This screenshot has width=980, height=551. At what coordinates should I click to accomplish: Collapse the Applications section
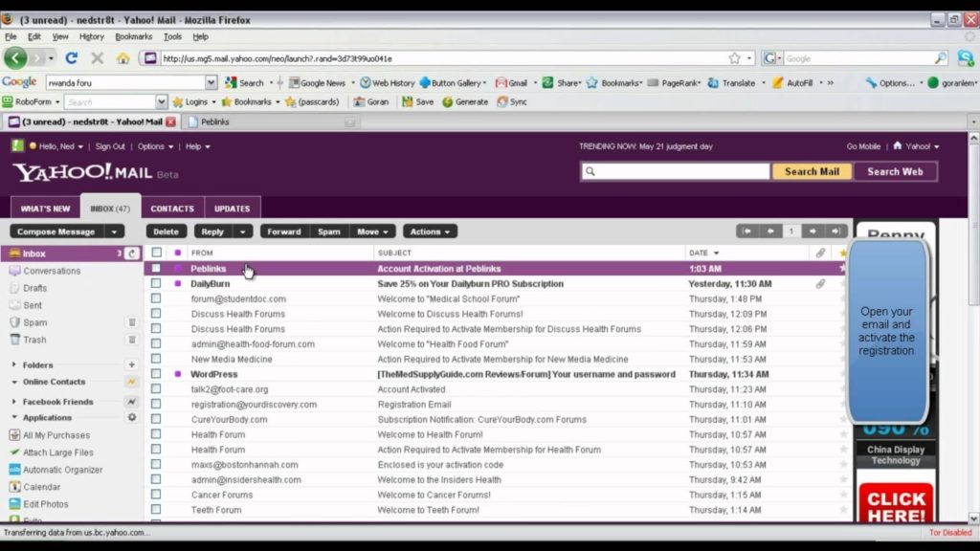[13, 417]
